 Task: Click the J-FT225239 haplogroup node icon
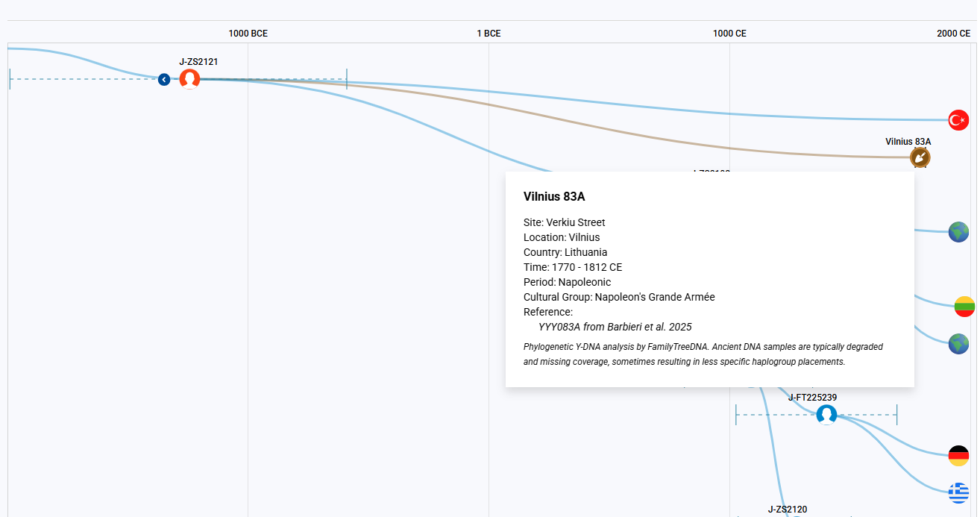coord(826,415)
